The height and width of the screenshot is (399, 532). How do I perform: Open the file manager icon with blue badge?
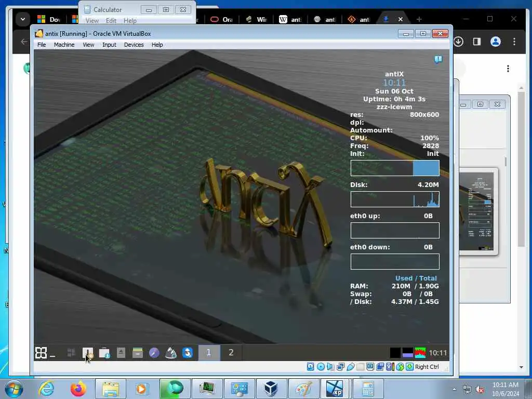tap(104, 353)
